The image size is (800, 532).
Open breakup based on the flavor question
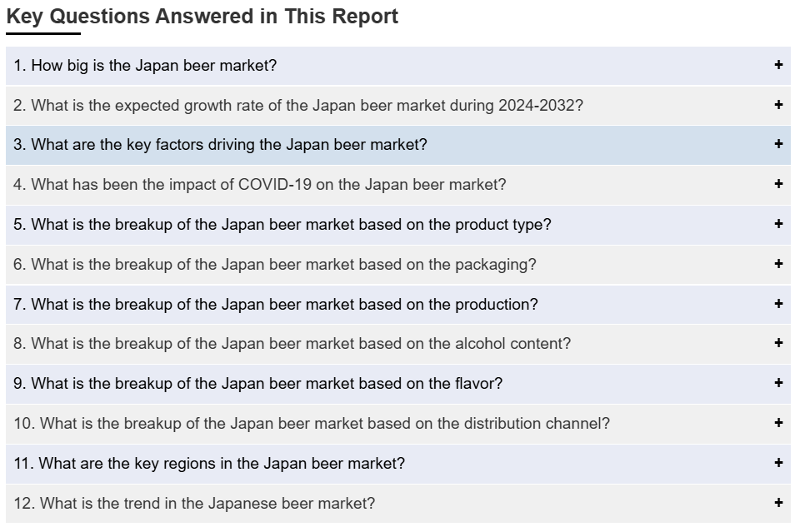(398, 384)
